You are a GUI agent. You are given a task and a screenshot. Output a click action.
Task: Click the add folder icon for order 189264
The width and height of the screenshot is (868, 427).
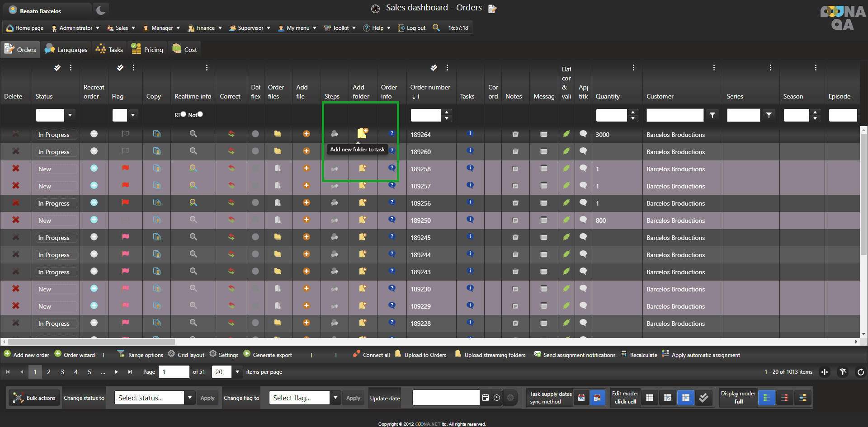click(363, 133)
